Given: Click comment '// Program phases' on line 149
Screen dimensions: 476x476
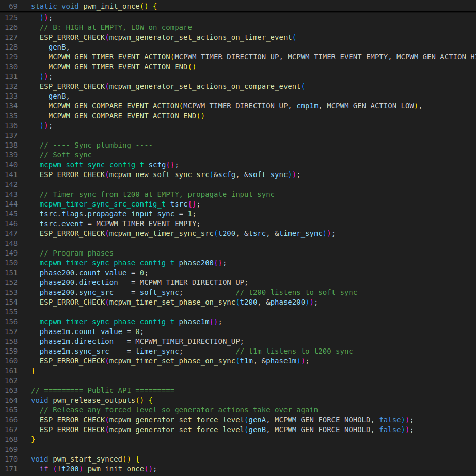Looking at the screenshot, I should [x=76, y=253].
